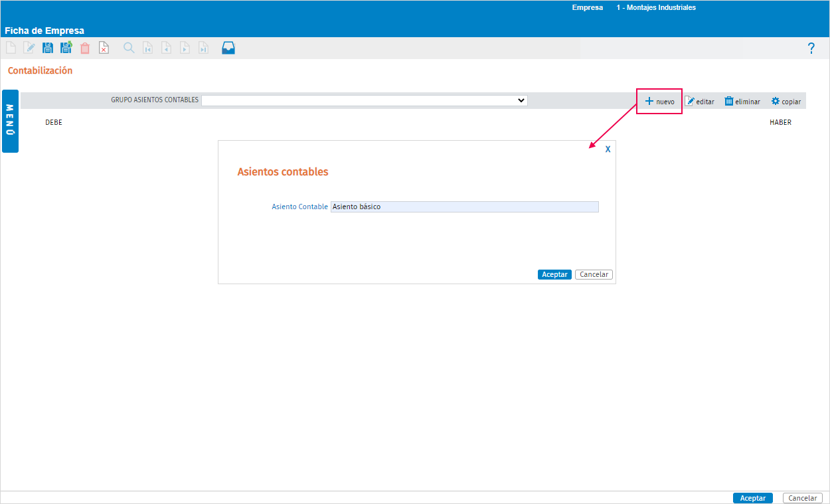Click the 'Asientos contables' dialog heading
830x504 pixels.
(283, 172)
